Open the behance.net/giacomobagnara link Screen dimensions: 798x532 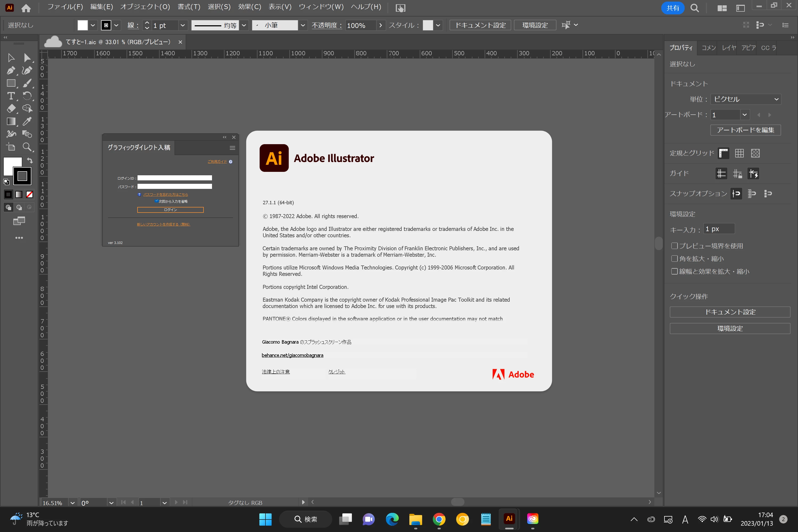(292, 355)
